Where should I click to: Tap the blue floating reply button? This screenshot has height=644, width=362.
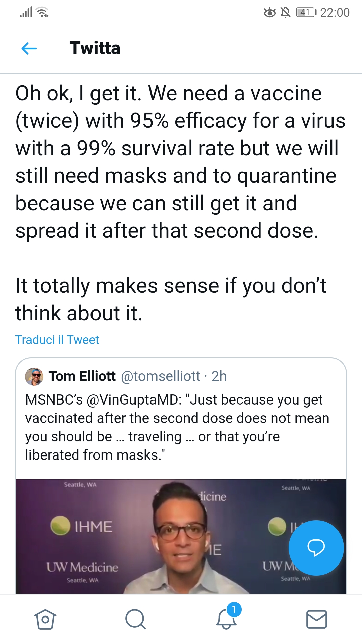tap(316, 548)
